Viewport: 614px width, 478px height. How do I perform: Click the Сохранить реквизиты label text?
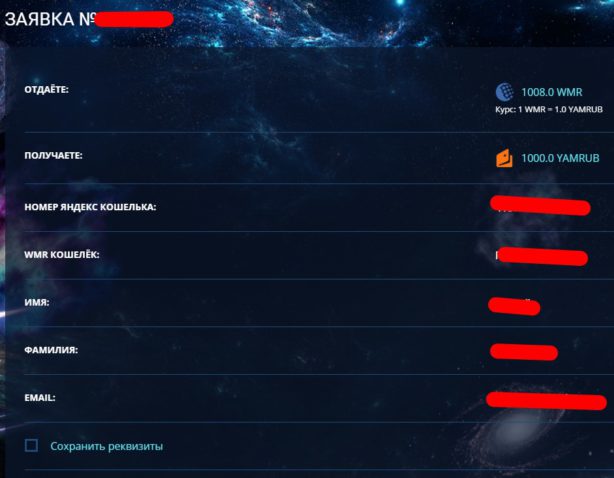click(x=107, y=446)
